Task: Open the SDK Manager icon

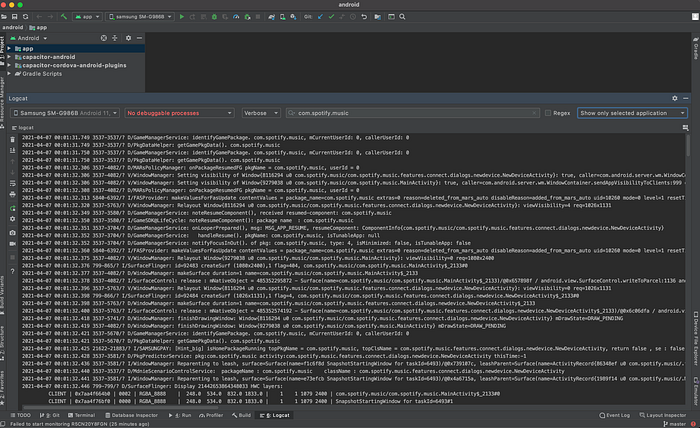Action: click(x=293, y=17)
